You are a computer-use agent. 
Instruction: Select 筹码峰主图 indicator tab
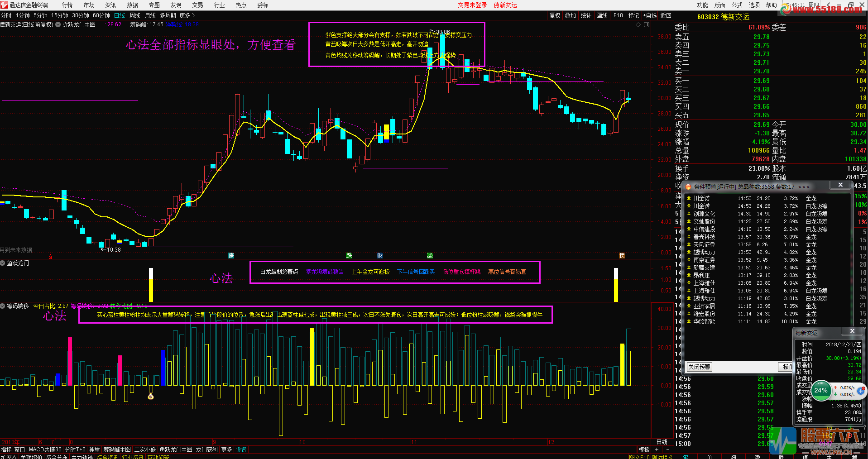pyautogui.click(x=117, y=449)
